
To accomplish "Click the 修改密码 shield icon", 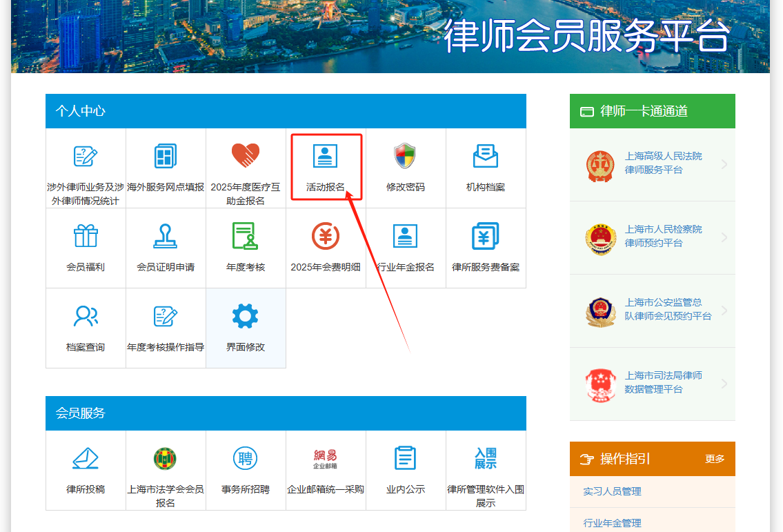I will [x=406, y=157].
